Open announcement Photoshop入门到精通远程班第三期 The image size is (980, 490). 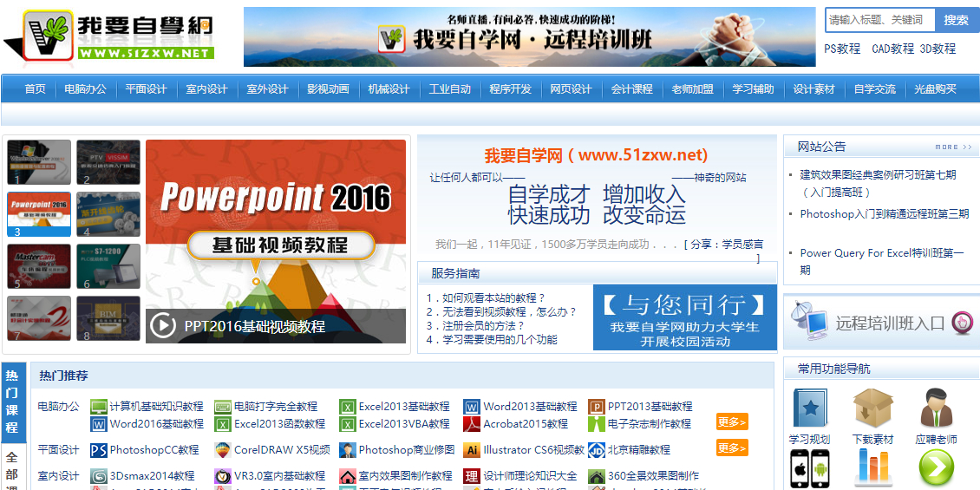tap(885, 213)
